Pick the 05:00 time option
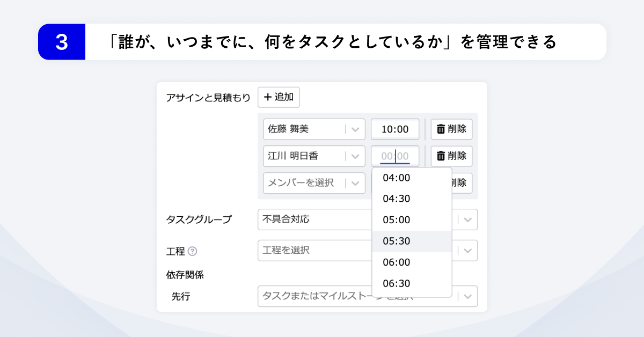644x337 pixels. tap(397, 220)
